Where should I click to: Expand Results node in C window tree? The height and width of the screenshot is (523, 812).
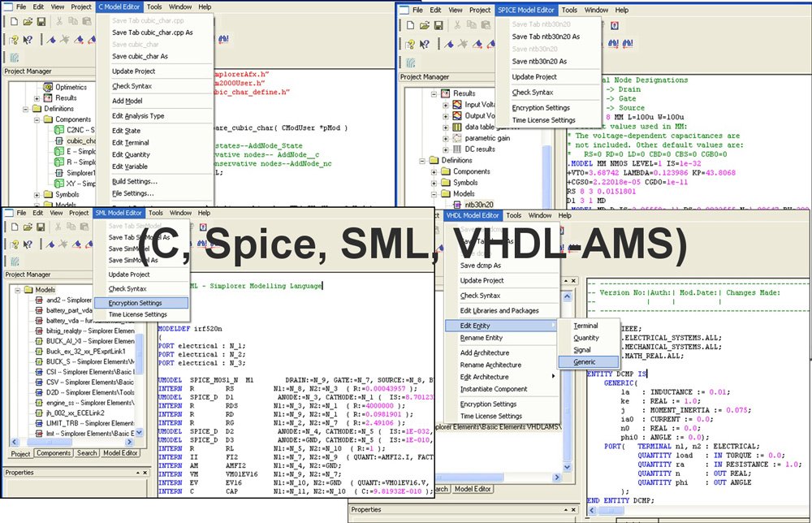coord(37,98)
